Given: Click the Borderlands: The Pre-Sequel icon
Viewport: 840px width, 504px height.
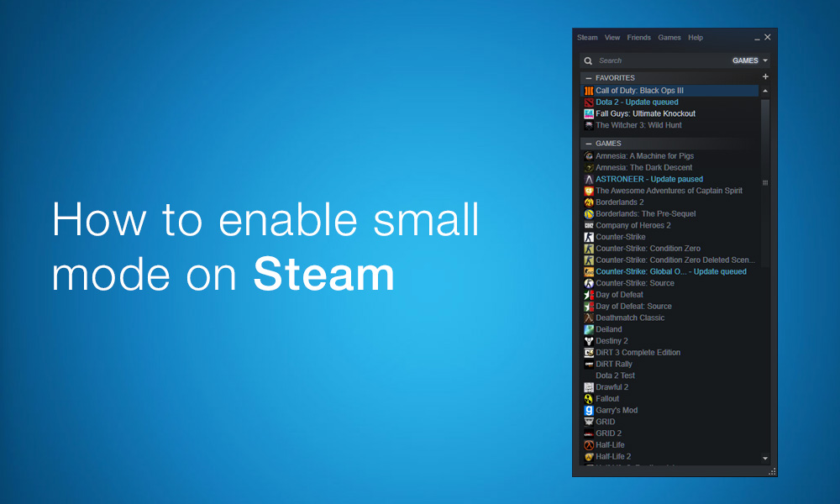Looking at the screenshot, I should pyautogui.click(x=589, y=214).
